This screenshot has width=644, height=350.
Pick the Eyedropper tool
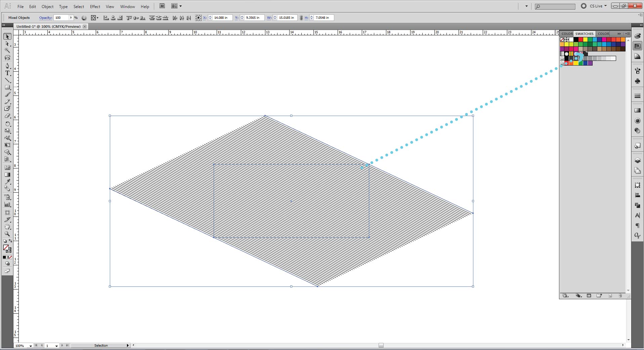coord(7,182)
